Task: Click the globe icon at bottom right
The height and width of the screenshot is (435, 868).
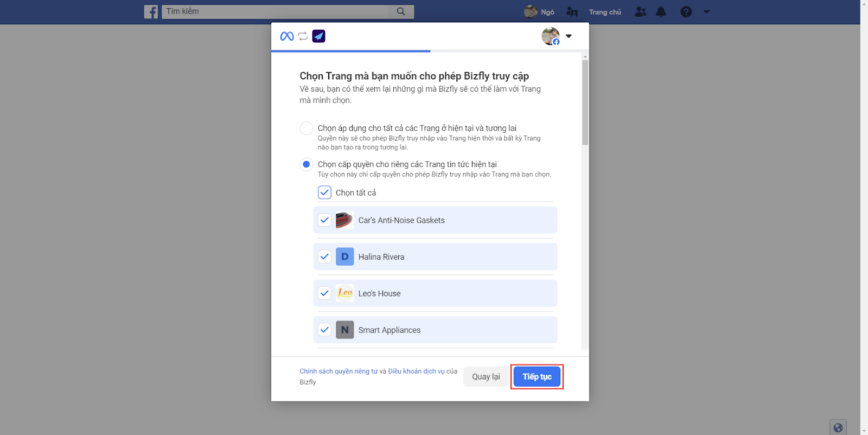Action: (838, 427)
